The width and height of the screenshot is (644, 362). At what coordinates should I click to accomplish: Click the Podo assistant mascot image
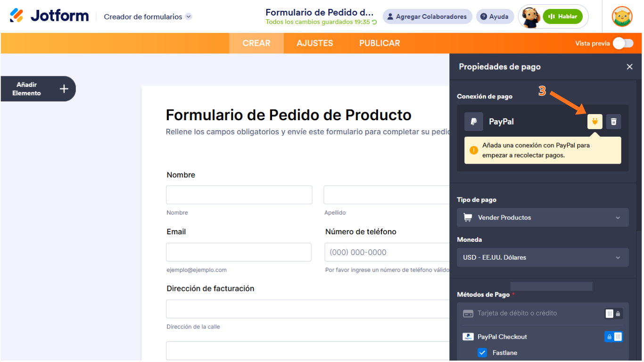[x=531, y=17]
